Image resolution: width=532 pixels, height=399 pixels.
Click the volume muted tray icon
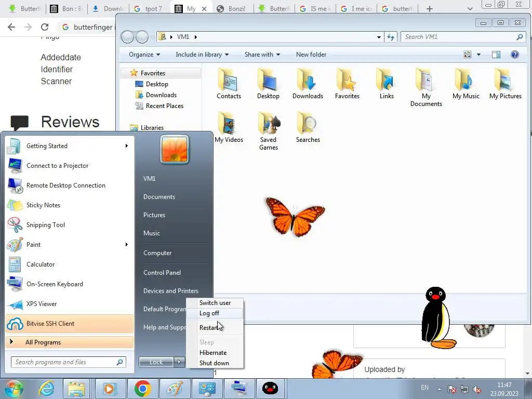click(477, 389)
